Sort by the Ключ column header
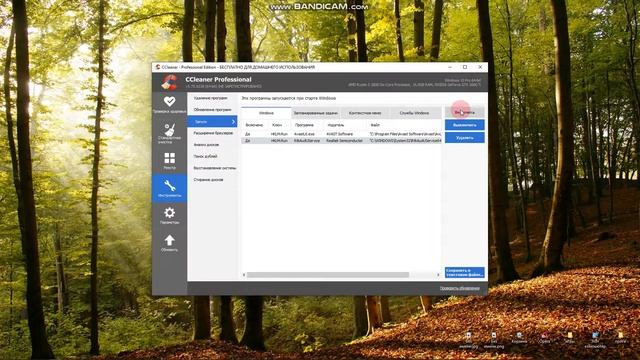The height and width of the screenshot is (360, 640). 277,125
